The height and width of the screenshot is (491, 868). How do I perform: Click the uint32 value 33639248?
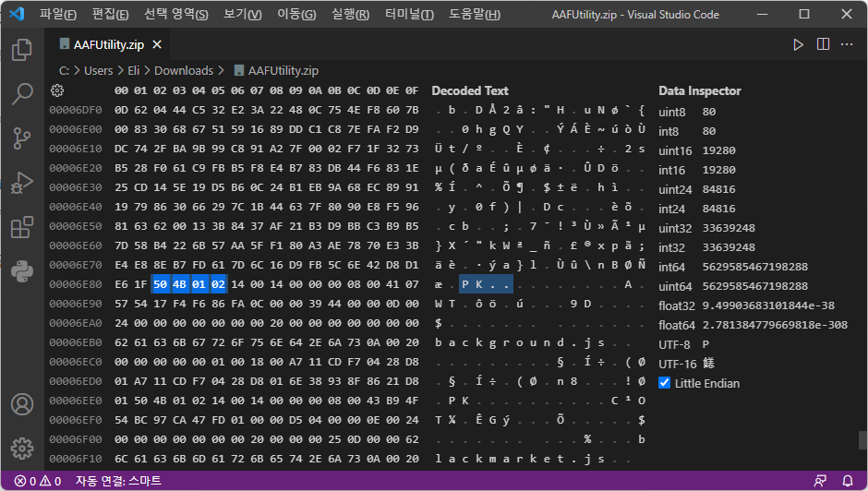[x=729, y=228]
